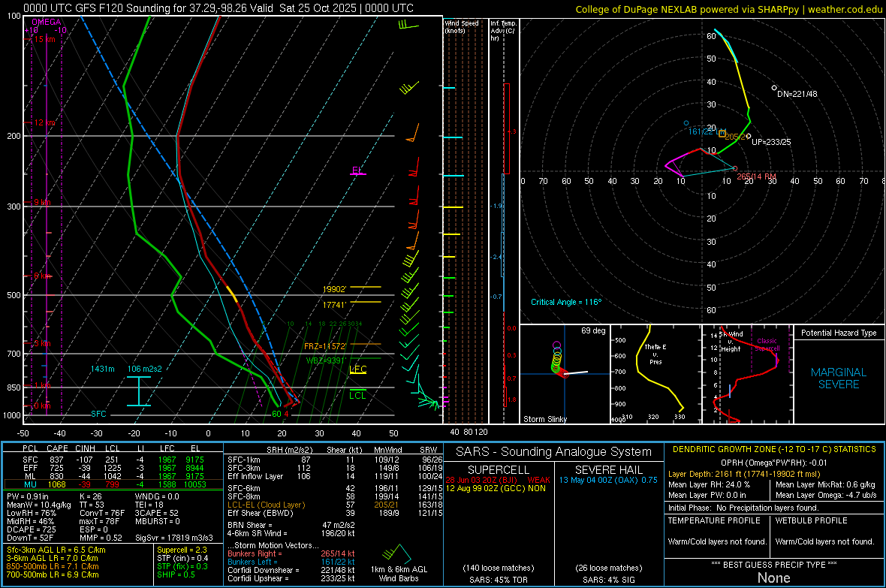
Task: Click the DCAPE = 725 value
Action: 31,529
